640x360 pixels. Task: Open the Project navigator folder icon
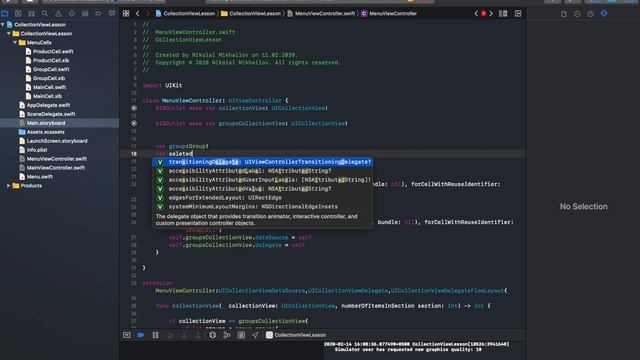click(x=5, y=13)
